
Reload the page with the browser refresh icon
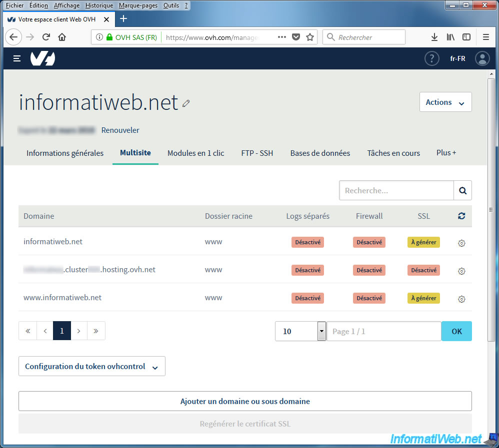pyautogui.click(x=46, y=37)
